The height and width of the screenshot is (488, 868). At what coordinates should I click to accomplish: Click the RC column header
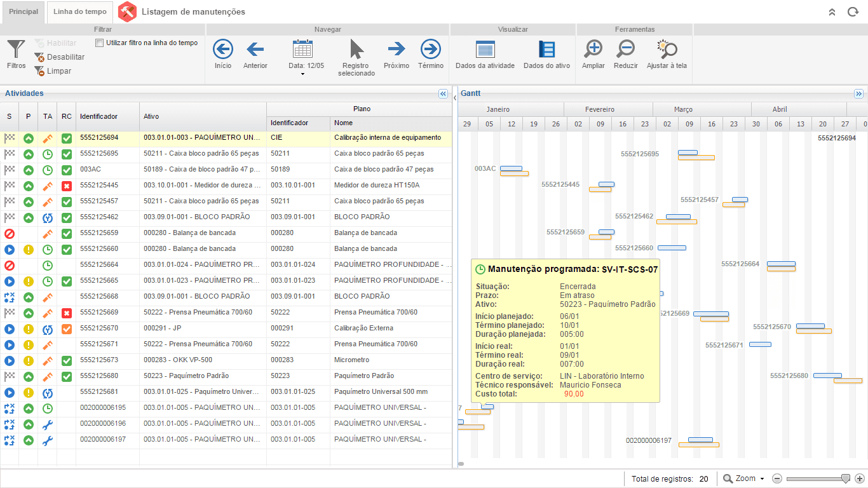point(67,117)
